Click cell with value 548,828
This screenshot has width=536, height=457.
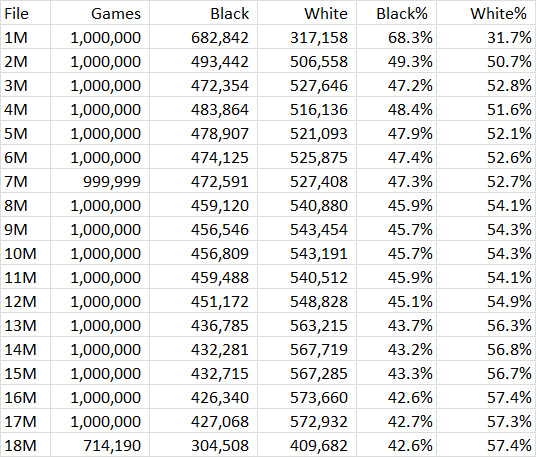307,301
